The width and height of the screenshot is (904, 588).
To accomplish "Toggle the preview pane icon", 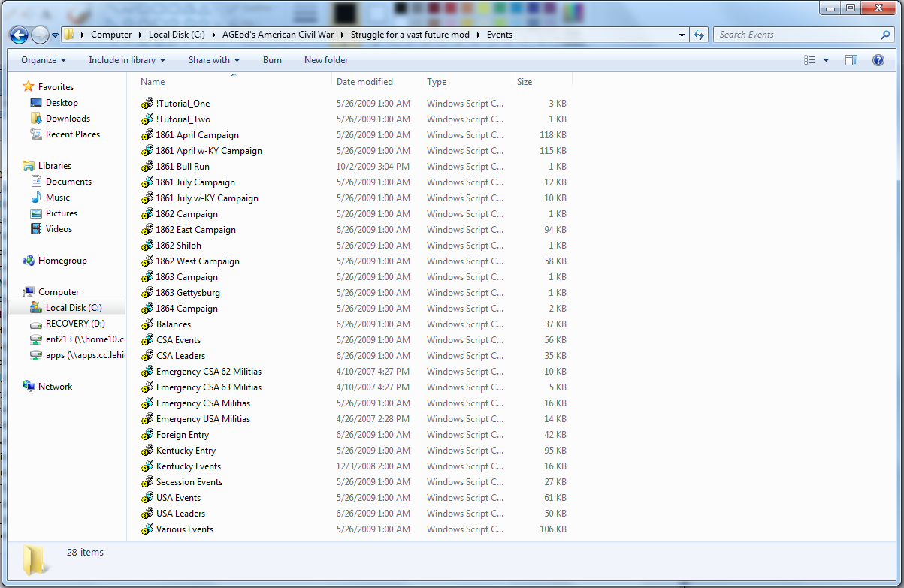I will (x=851, y=60).
